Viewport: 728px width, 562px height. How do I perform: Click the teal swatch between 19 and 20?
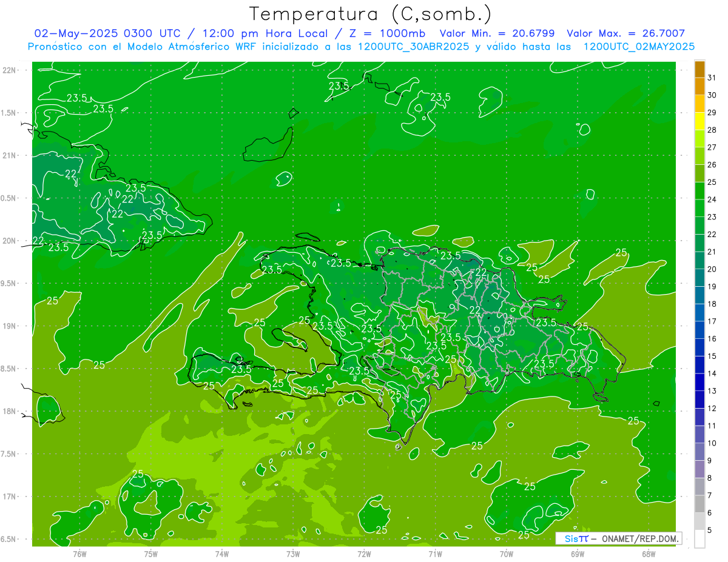tap(699, 278)
